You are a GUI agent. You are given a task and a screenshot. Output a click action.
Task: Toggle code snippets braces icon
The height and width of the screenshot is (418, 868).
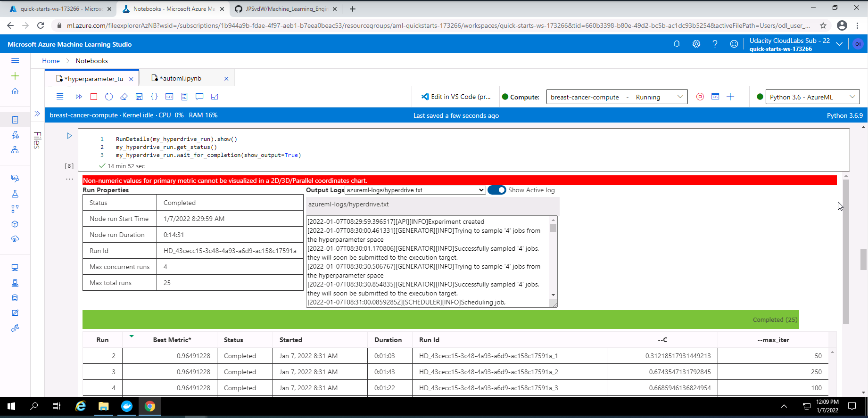tap(154, 97)
